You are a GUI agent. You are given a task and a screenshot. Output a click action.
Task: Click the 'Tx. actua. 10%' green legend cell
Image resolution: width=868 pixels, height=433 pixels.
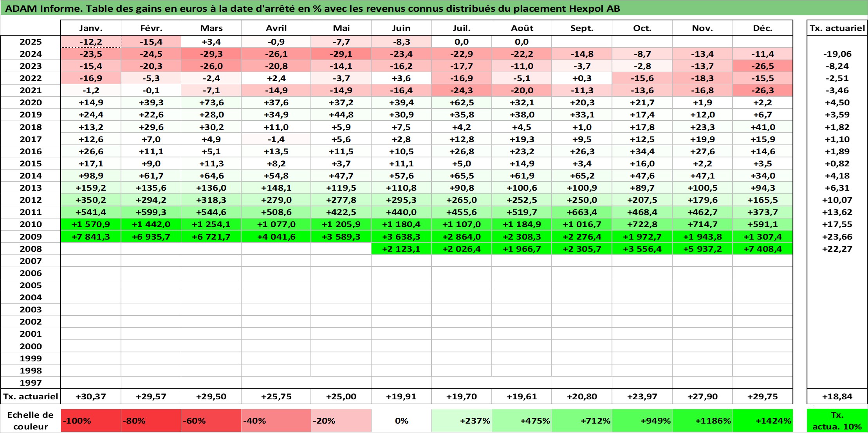pyautogui.click(x=837, y=420)
